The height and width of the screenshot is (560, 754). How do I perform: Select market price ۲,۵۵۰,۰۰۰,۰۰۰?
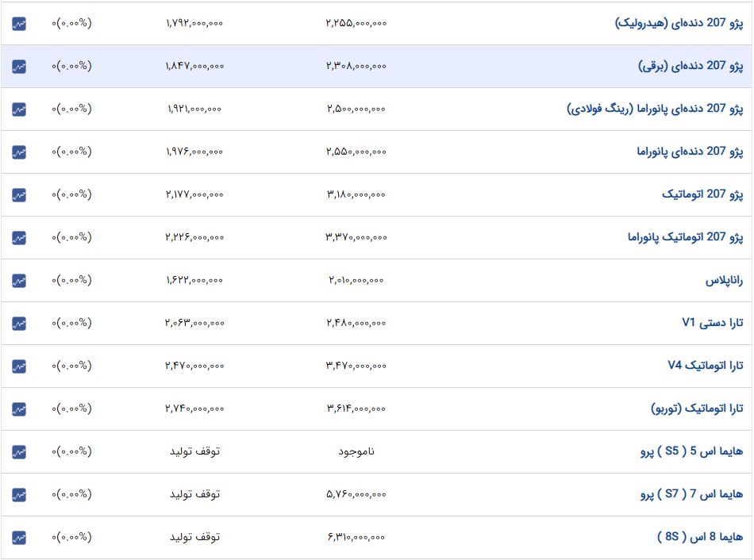pos(356,152)
